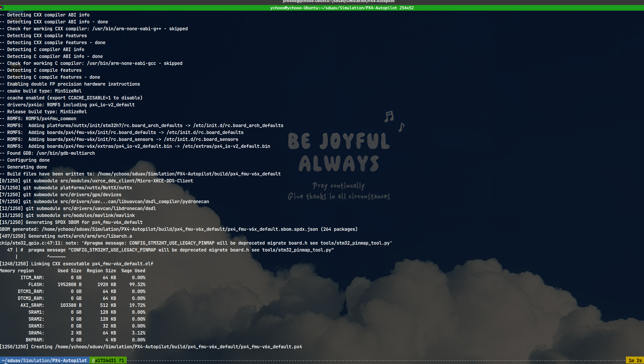Click the ROMFS rc.board_arch_defaults line
The image size is (644, 364).
coord(142,125)
